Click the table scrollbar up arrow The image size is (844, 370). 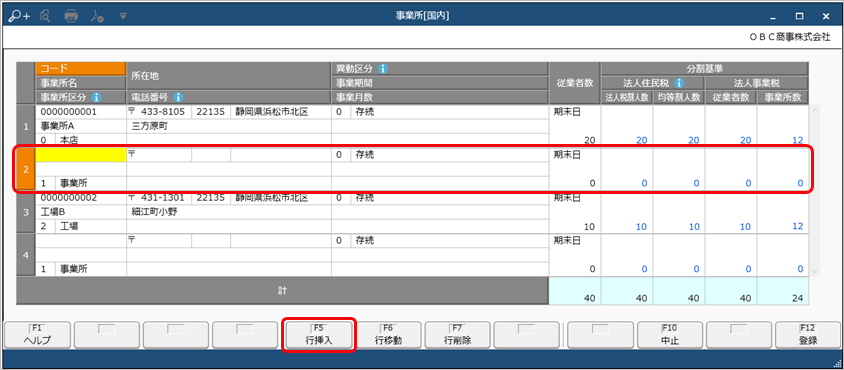coord(814,110)
